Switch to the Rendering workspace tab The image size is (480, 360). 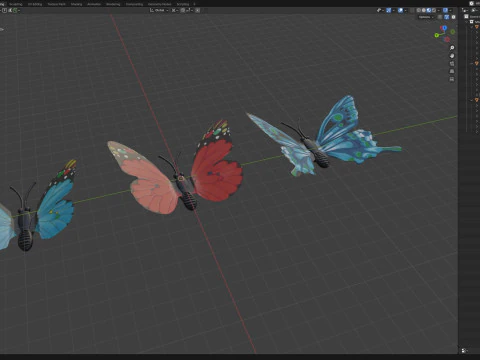(x=113, y=4)
